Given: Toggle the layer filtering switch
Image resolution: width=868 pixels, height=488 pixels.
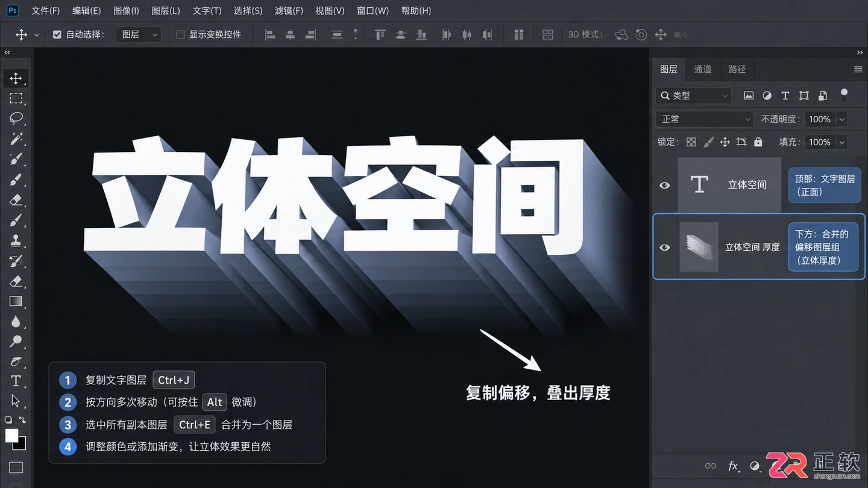Looking at the screenshot, I should point(844,95).
